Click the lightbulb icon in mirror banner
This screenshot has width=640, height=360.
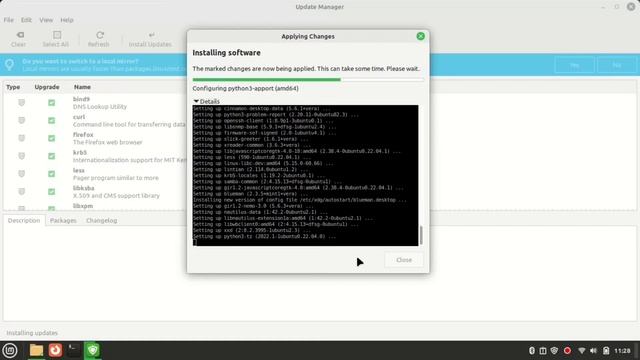click(x=10, y=64)
